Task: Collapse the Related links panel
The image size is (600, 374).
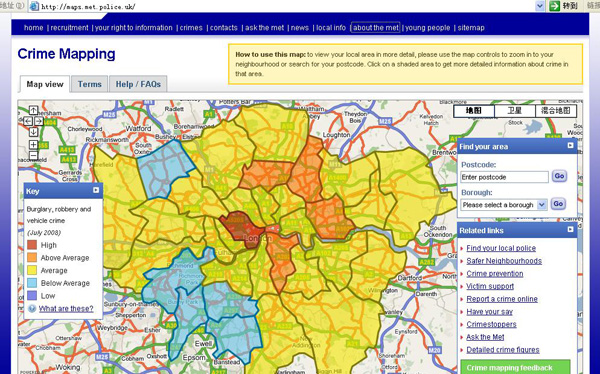Action: point(571,229)
